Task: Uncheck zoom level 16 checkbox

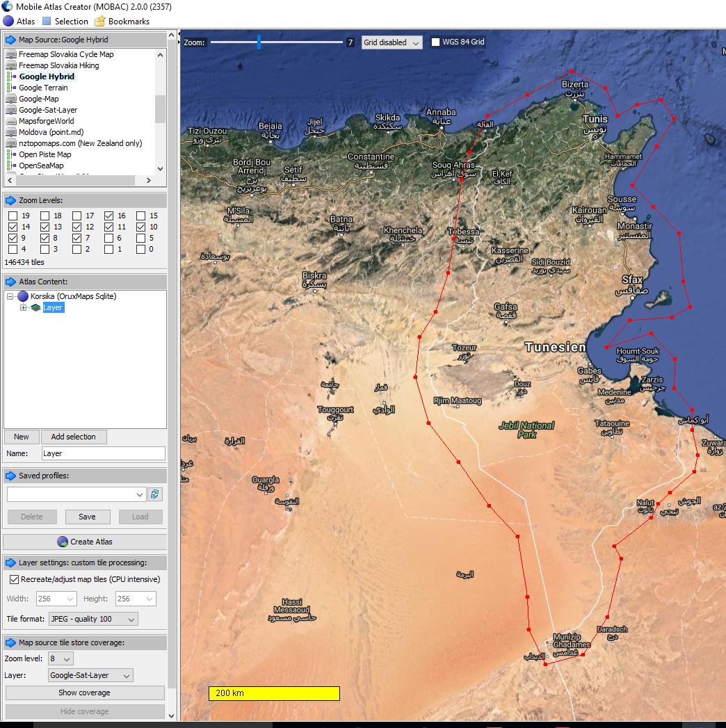Action: [108, 216]
